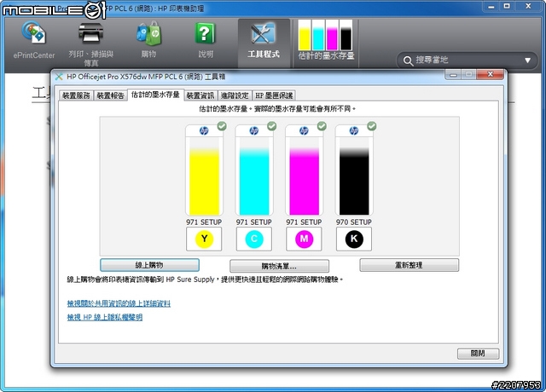
Task: Click the green check on black cartridge
Action: coord(372,126)
